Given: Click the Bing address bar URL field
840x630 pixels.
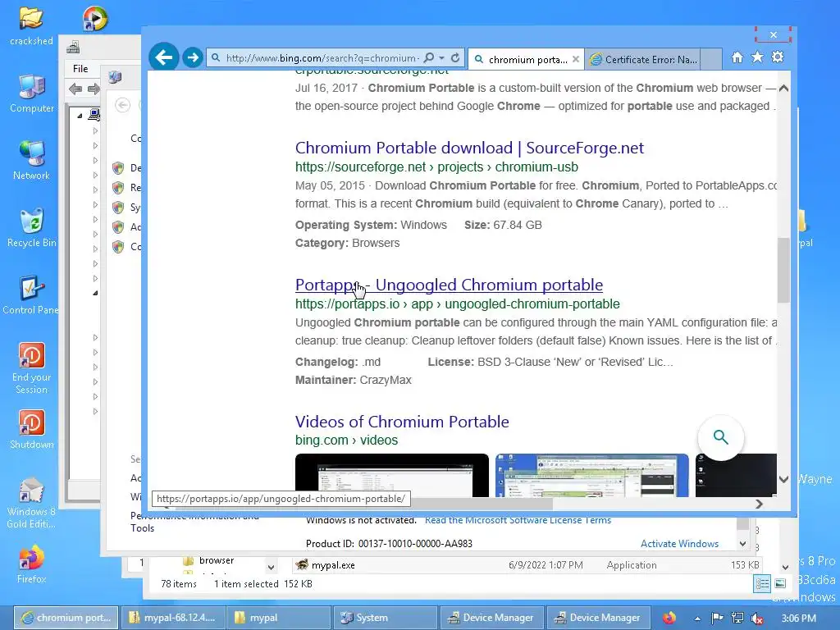Looking at the screenshot, I should [x=321, y=58].
